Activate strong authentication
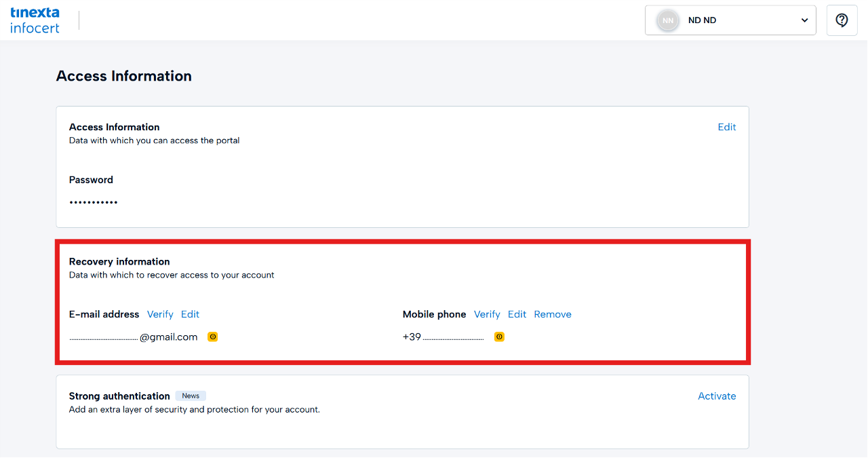The width and height of the screenshot is (868, 458). pyautogui.click(x=717, y=396)
